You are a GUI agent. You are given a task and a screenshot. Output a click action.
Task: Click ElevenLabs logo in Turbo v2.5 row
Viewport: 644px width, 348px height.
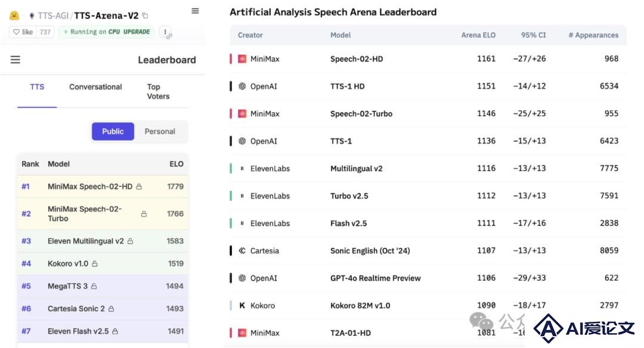[242, 196]
